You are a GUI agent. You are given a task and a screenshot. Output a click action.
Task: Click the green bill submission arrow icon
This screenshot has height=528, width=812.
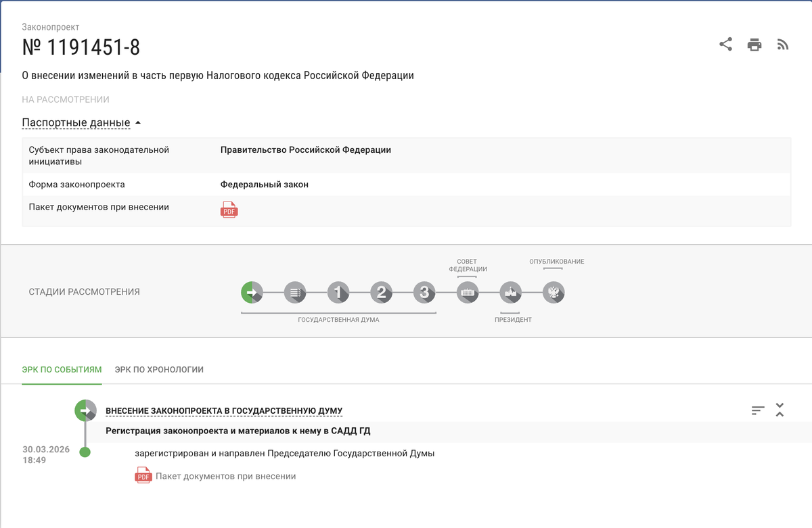251,293
